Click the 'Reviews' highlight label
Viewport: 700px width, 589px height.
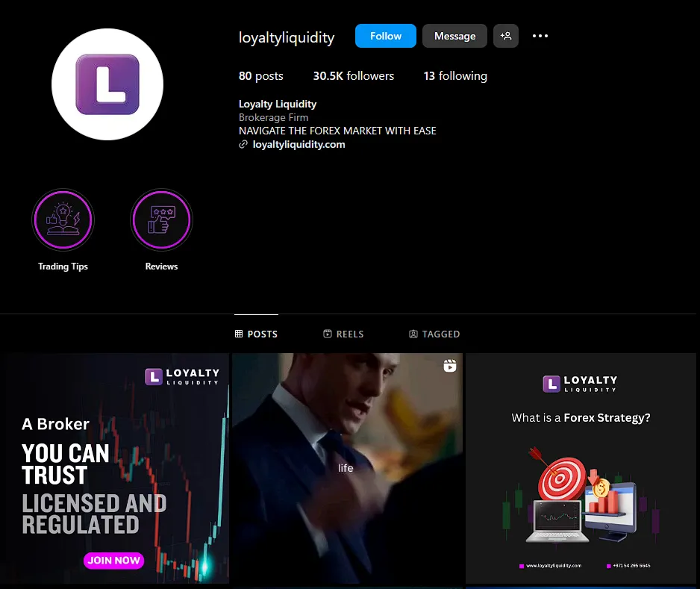coord(162,267)
